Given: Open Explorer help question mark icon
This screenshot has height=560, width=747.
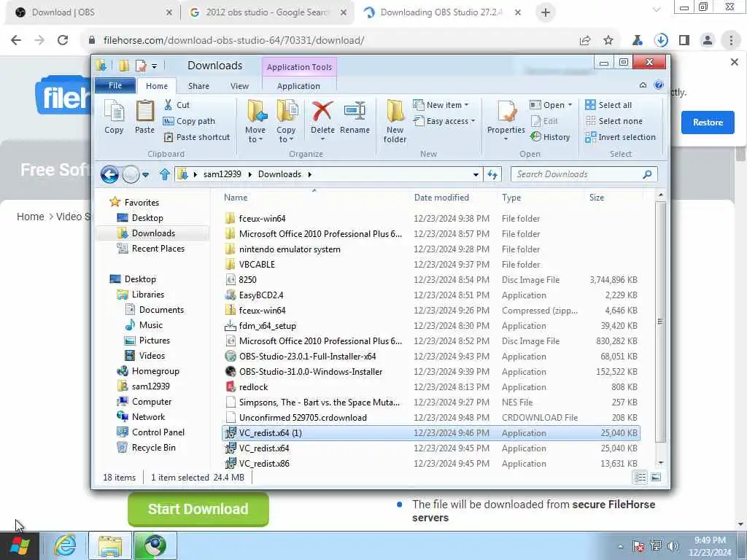Looking at the screenshot, I should coord(659,85).
